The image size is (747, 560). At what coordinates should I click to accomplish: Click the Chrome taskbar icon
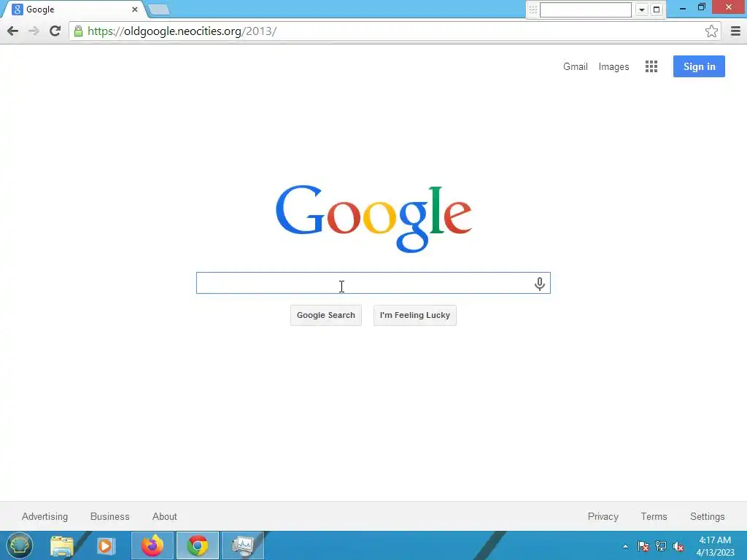(198, 545)
